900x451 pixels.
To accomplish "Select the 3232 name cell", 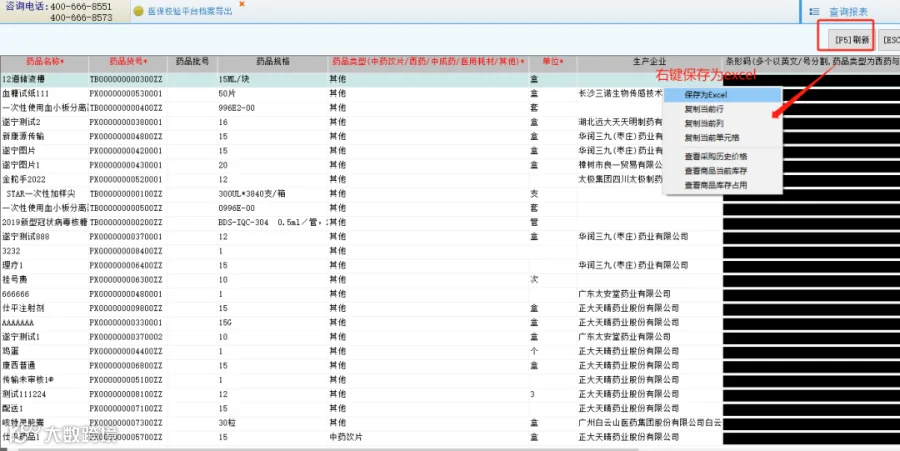I will [44, 251].
